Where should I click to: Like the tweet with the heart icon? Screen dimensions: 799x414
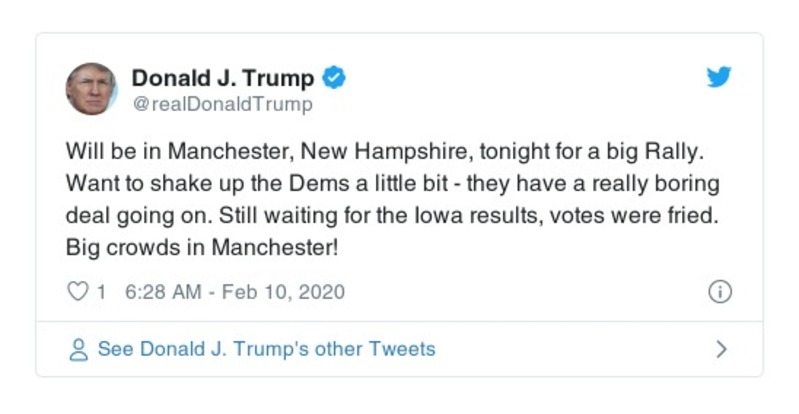(x=77, y=292)
